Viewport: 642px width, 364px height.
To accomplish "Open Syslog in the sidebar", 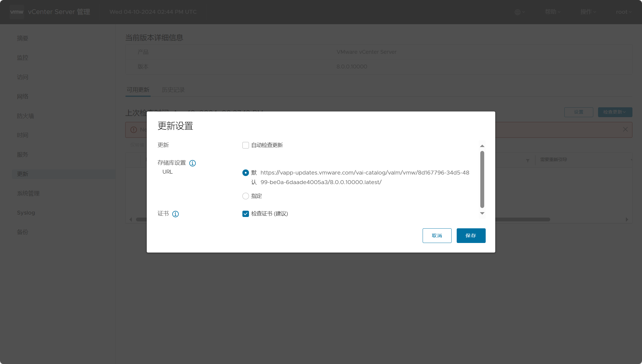I will (26, 213).
